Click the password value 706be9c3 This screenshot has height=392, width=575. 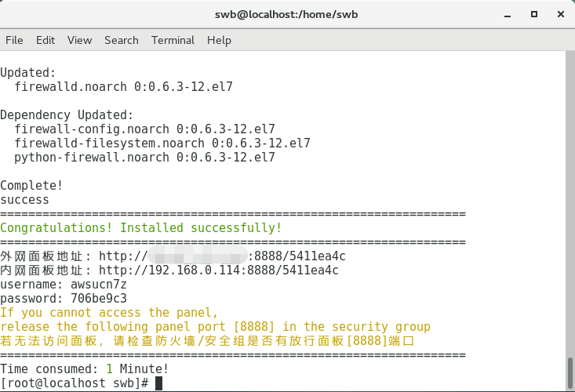(x=99, y=299)
